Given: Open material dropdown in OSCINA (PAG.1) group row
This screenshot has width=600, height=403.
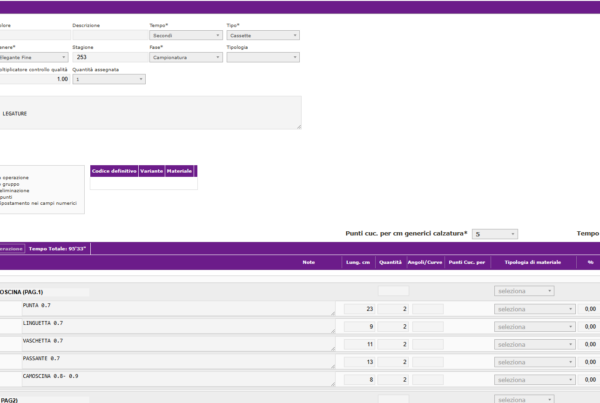Looking at the screenshot, I should point(524,291).
